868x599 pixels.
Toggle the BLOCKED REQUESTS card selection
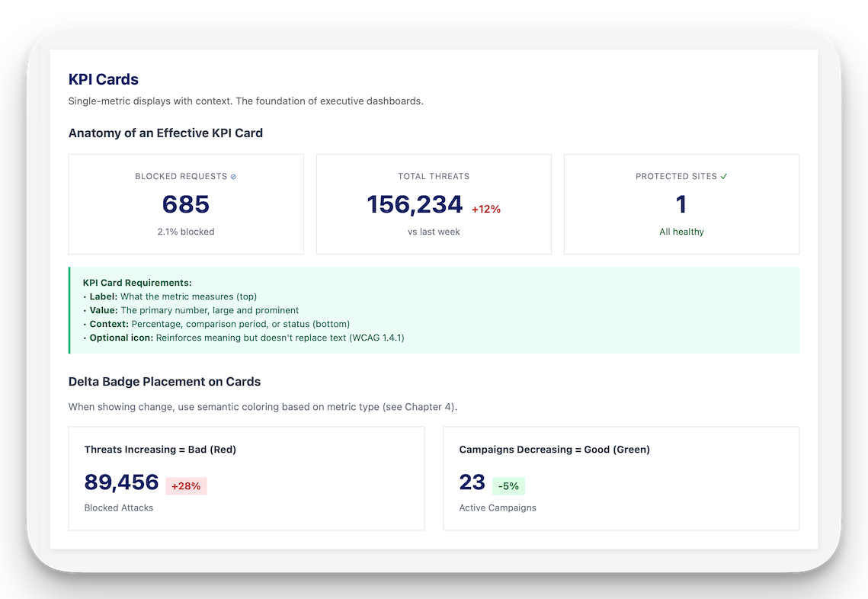pos(186,203)
